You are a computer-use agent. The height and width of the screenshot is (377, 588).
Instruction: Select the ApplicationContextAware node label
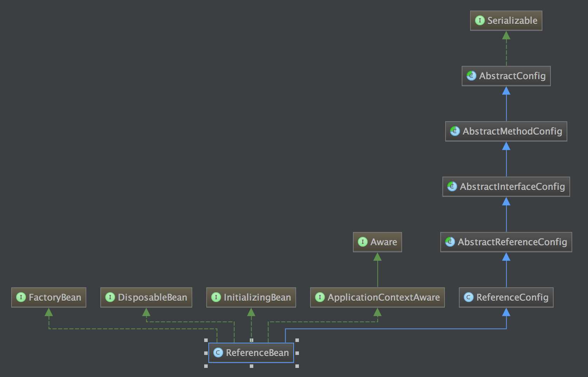tap(383, 297)
